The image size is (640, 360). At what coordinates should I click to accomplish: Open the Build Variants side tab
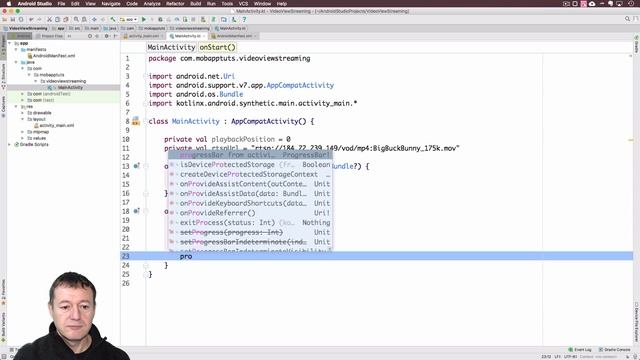point(3,327)
